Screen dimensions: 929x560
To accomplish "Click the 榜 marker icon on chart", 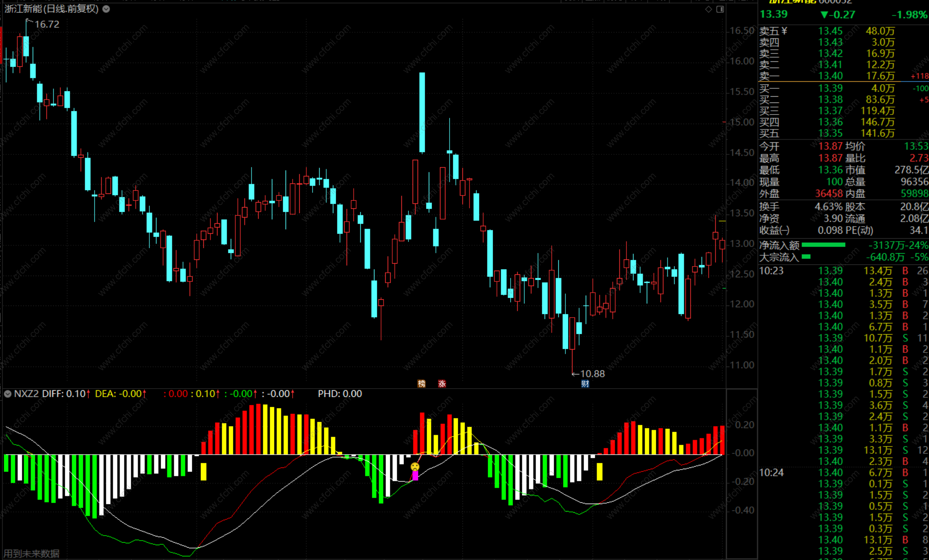I will pos(421,384).
